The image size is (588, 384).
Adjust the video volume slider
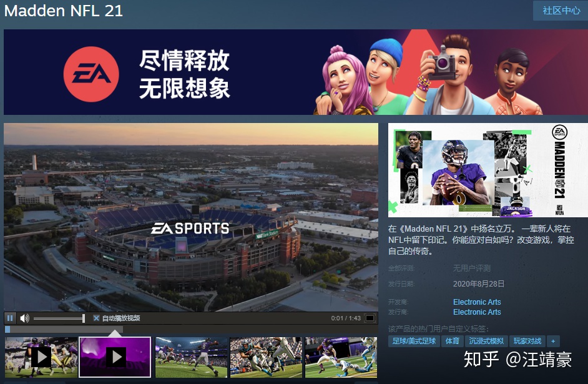(59, 318)
